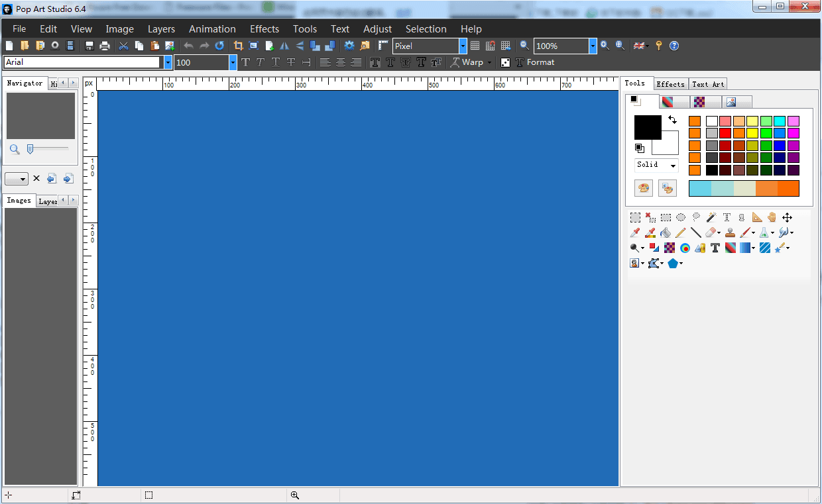Toggle center text alignment

341,62
